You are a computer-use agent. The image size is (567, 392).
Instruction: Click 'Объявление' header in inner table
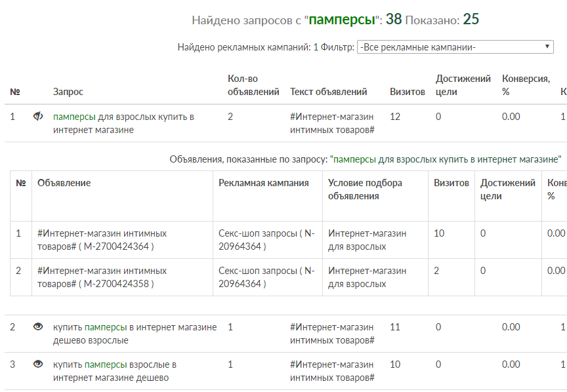tap(64, 183)
